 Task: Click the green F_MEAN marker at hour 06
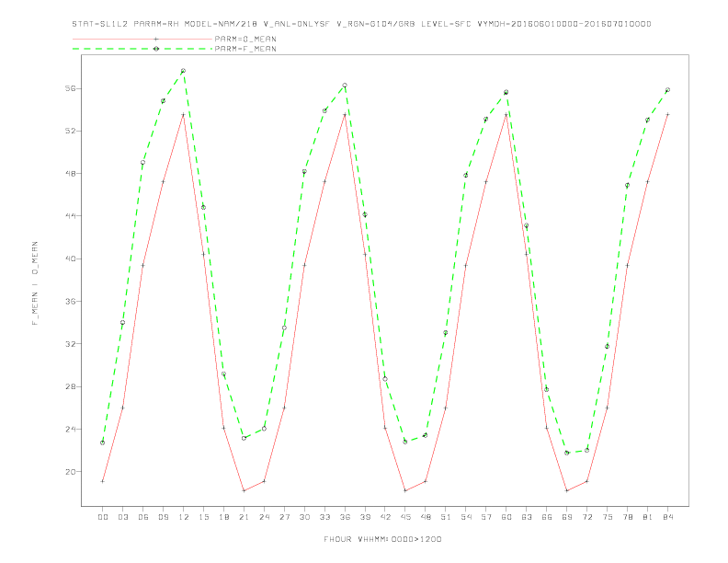click(x=143, y=163)
